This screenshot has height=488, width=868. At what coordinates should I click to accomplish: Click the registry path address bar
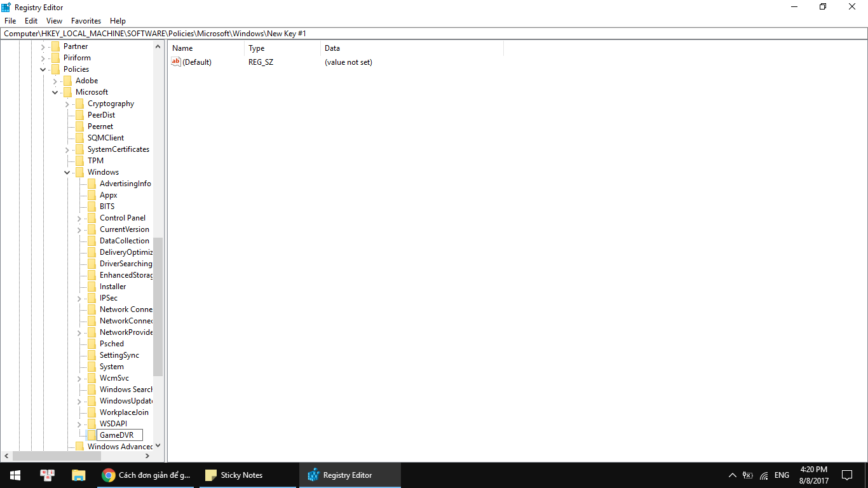click(x=254, y=33)
